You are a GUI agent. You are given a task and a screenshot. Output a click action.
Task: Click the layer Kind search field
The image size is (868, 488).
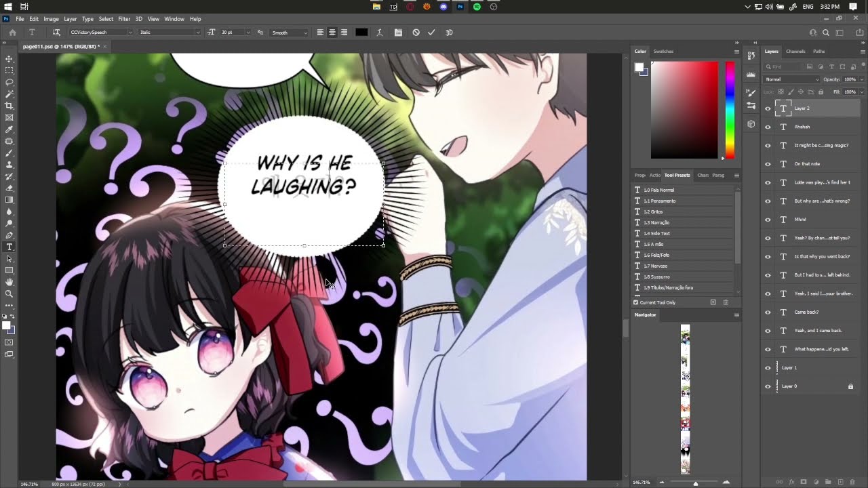point(785,66)
